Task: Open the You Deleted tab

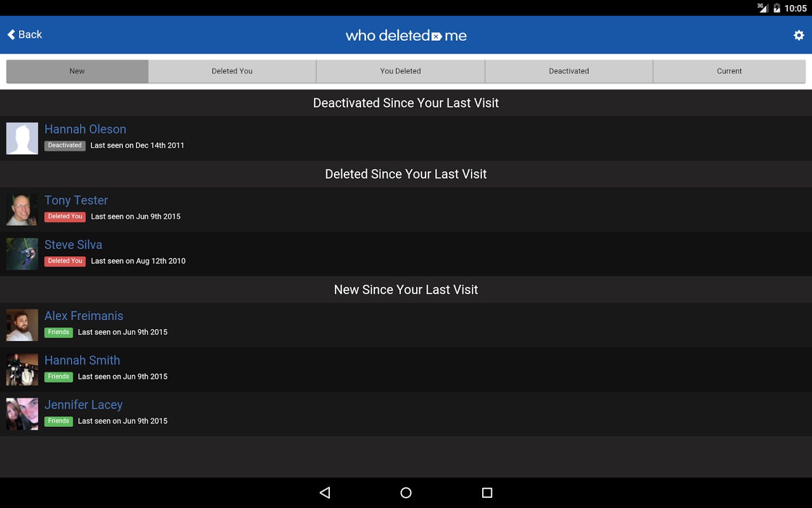Action: click(x=400, y=71)
